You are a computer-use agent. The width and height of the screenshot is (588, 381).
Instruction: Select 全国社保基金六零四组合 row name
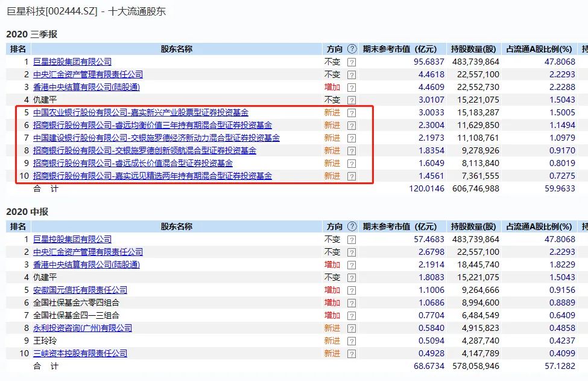(x=76, y=303)
